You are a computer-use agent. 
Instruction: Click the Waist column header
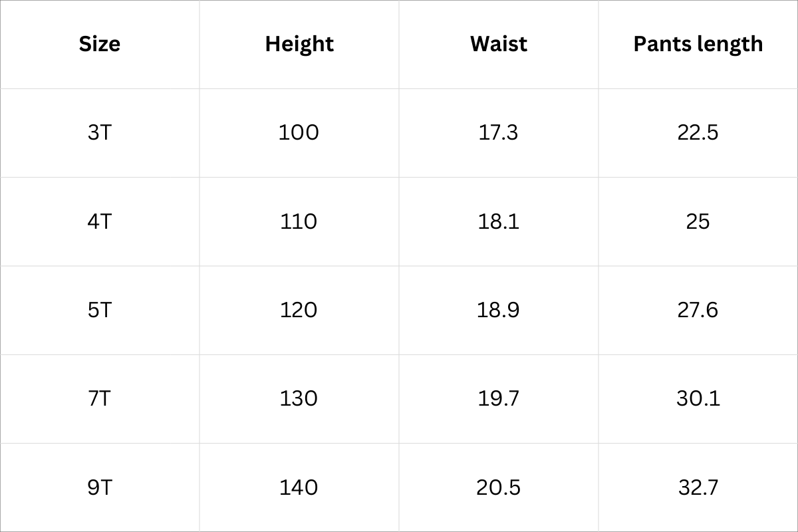[499, 44]
